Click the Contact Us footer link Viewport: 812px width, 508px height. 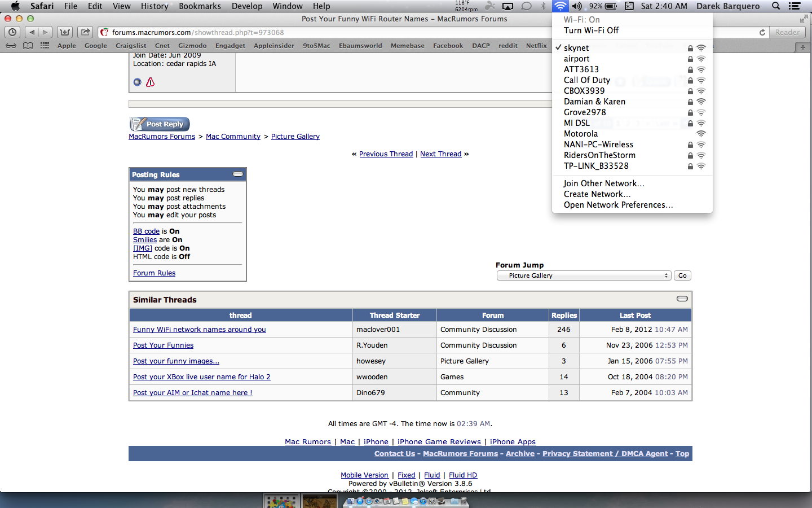pos(395,453)
